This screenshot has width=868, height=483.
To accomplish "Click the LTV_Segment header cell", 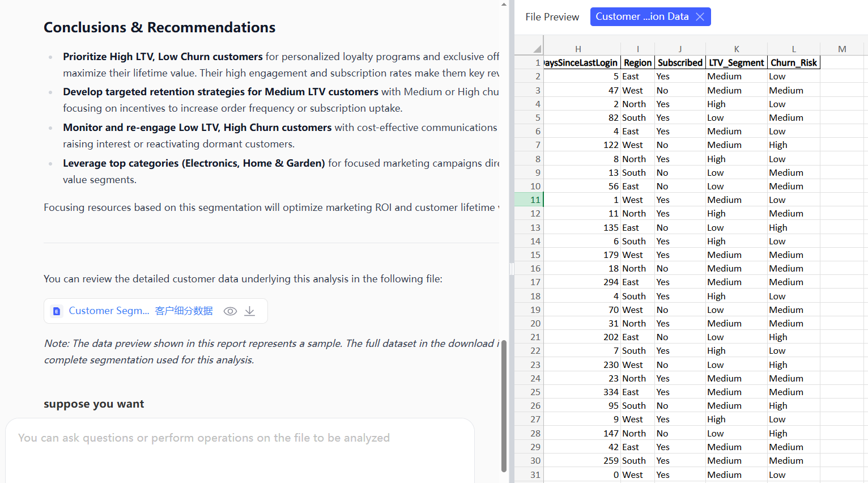I will pyautogui.click(x=736, y=63).
